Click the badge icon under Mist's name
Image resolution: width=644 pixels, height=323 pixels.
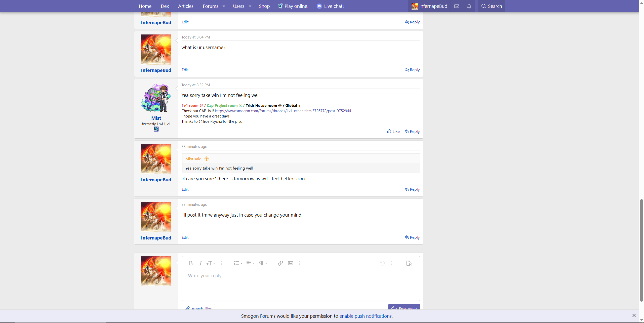[156, 129]
